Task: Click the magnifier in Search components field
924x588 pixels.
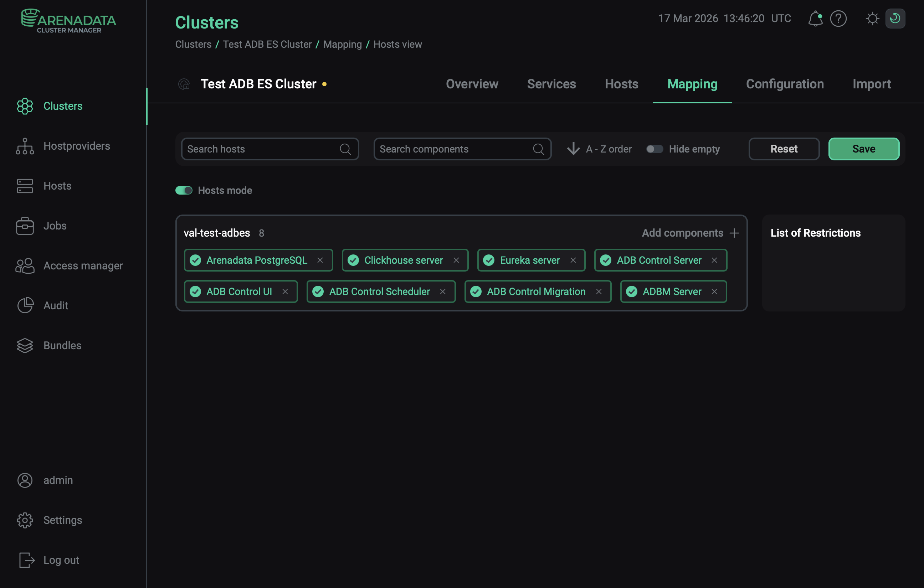Action: coord(538,149)
